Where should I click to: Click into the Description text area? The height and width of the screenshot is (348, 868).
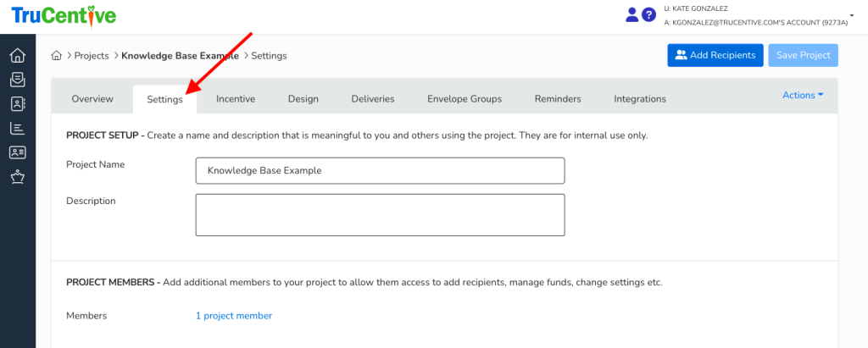(x=380, y=215)
